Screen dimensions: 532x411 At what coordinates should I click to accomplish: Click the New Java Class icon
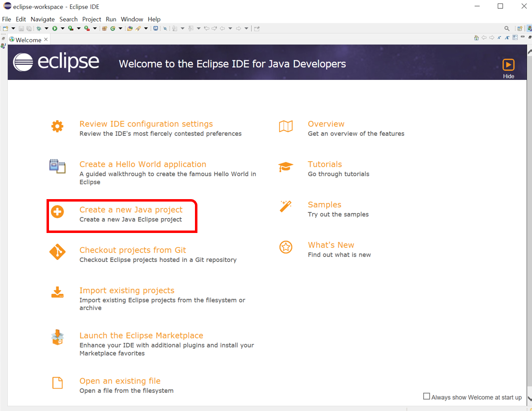(x=113, y=28)
